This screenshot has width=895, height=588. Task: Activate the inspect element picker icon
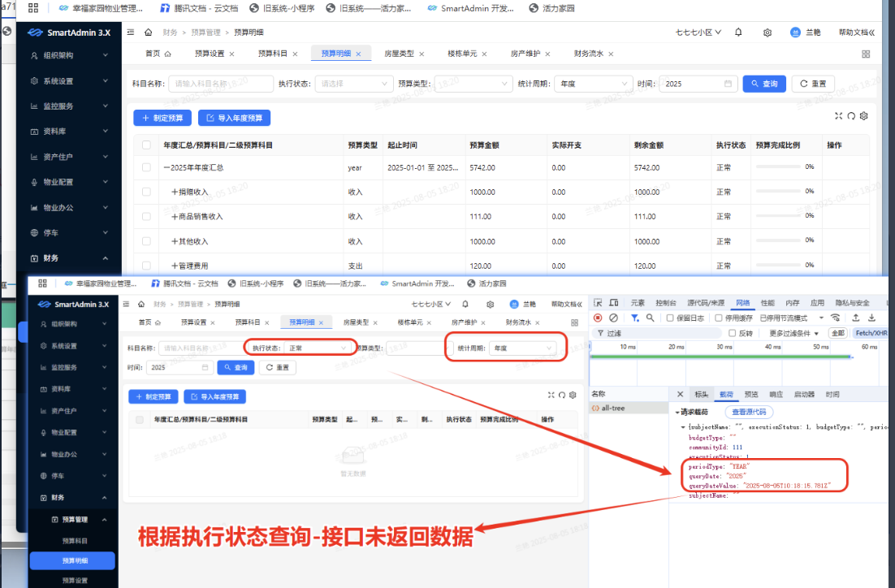597,303
